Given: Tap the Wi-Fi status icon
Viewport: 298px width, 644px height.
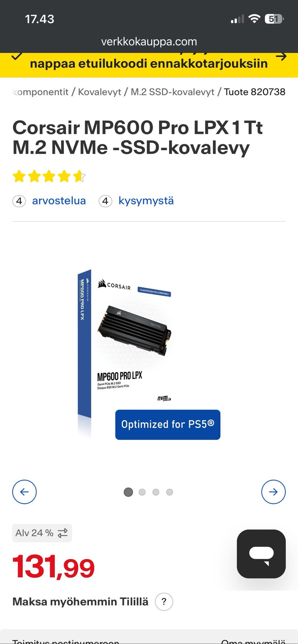Looking at the screenshot, I should (x=255, y=19).
